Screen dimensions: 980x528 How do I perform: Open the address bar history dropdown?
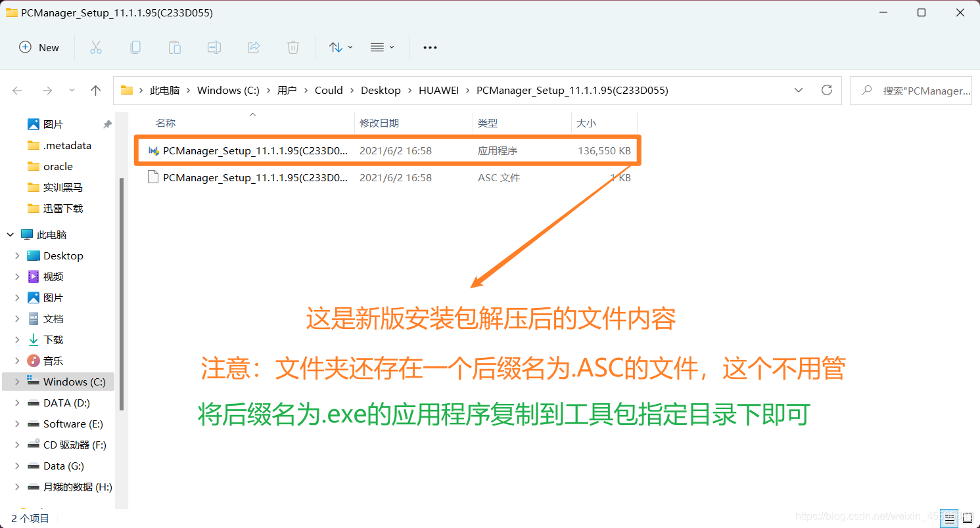[x=799, y=91]
